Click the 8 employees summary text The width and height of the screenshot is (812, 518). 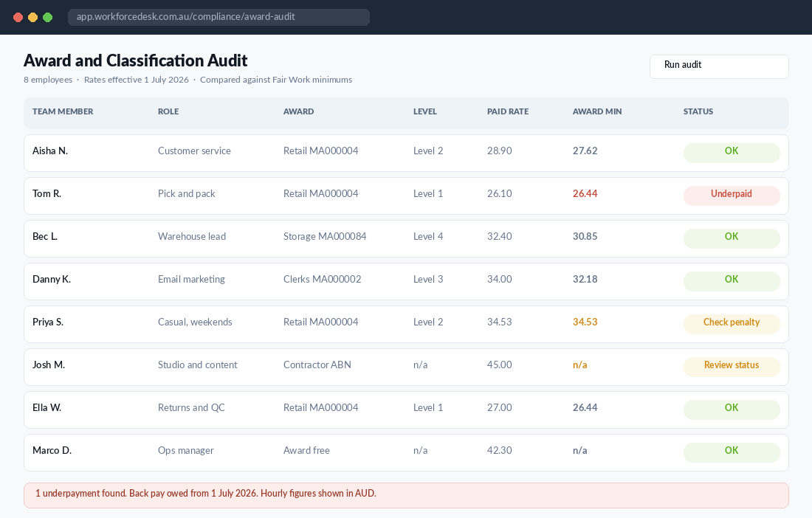click(48, 80)
